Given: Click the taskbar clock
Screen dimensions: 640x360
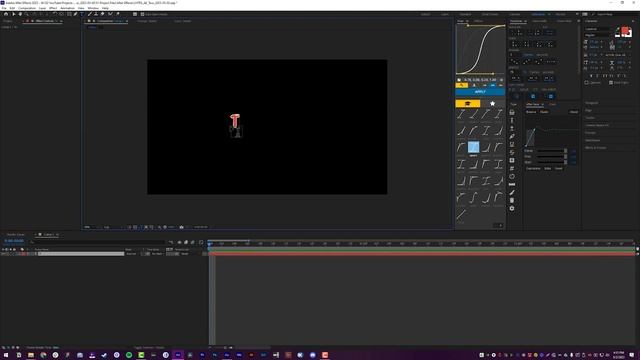Looking at the screenshot, I should click(618, 355).
